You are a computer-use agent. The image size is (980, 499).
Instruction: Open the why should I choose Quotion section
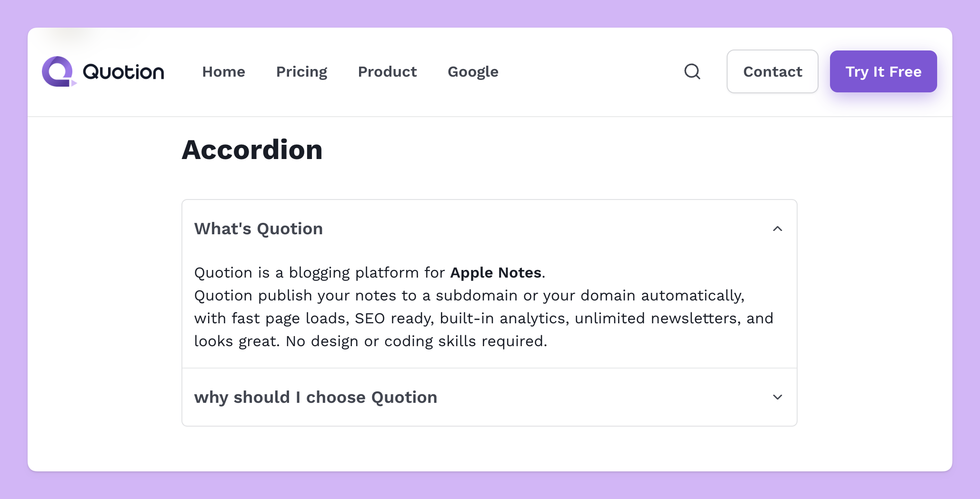[x=316, y=397]
